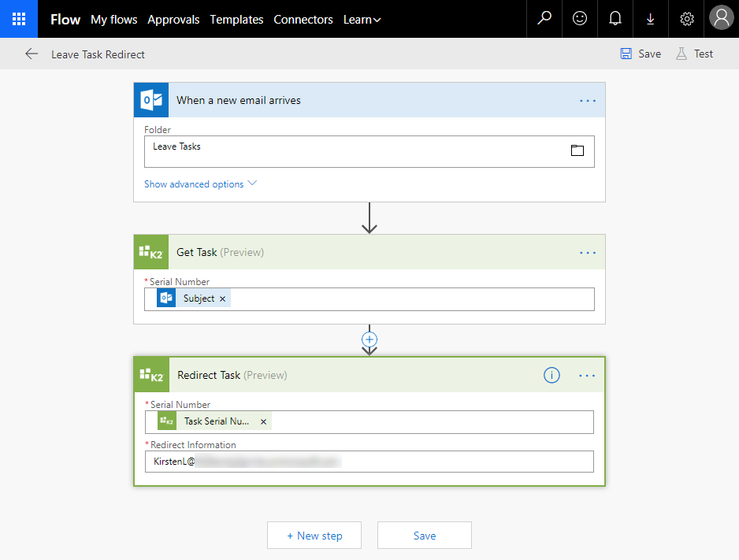Open the Templates page
This screenshot has height=560, width=739.
click(236, 20)
